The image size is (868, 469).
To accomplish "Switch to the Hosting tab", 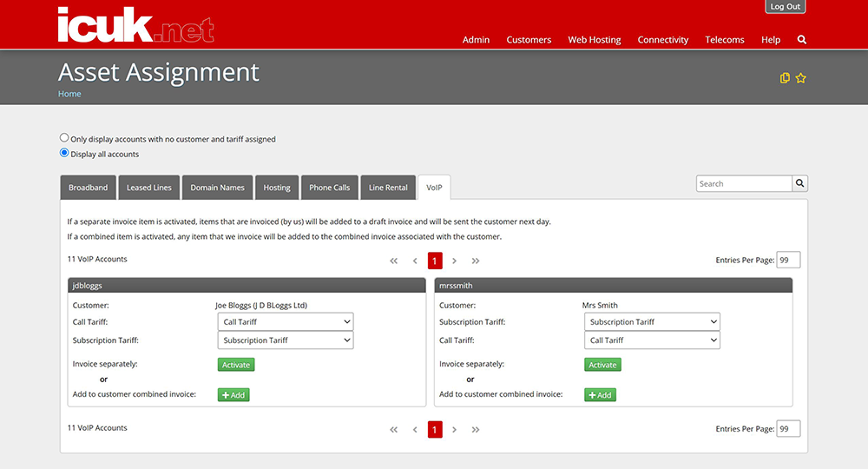I will click(277, 188).
